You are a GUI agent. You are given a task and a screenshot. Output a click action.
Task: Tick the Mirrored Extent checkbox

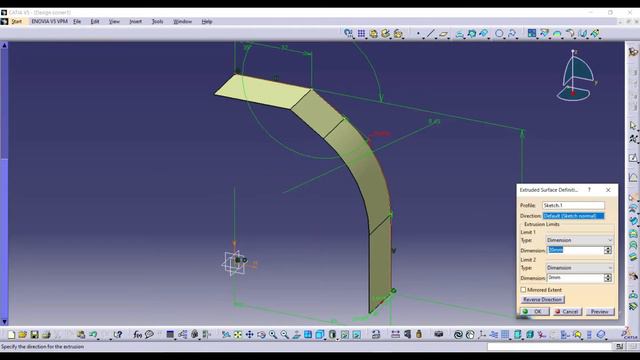click(523, 289)
